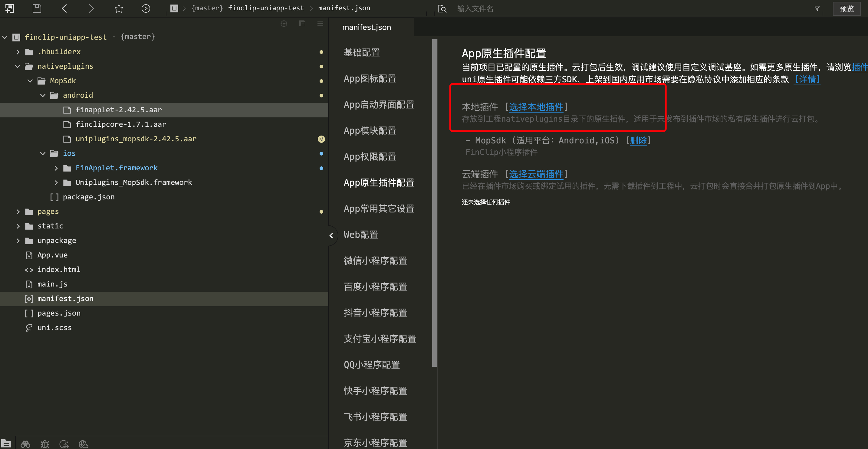Image resolution: width=868 pixels, height=449 pixels.
Task: Open the App模块配置 section
Action: pyautogui.click(x=370, y=131)
